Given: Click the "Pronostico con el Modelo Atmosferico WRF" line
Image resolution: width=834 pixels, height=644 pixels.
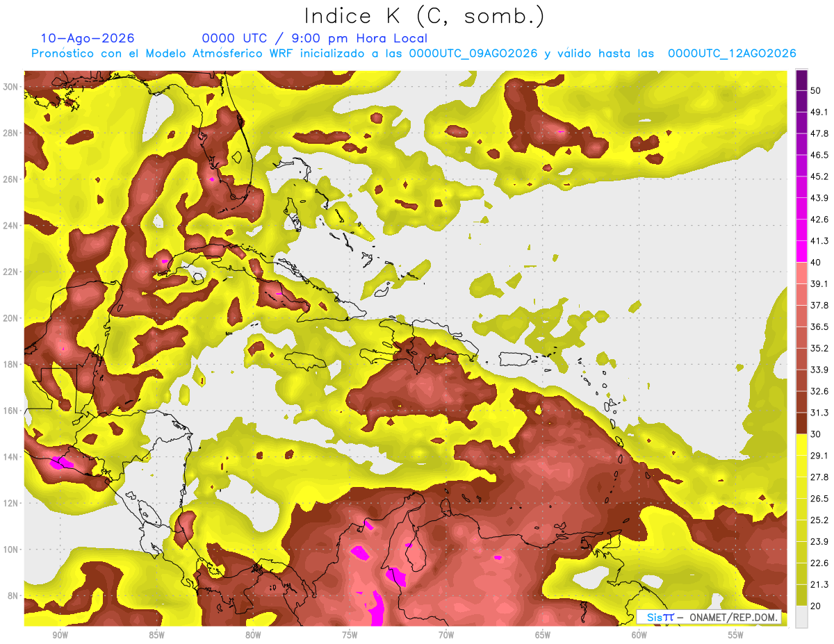Looking at the screenshot, I should (x=413, y=53).
